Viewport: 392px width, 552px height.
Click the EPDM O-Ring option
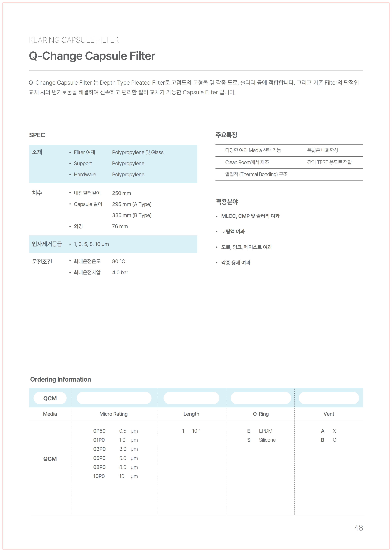pyautogui.click(x=266, y=431)
